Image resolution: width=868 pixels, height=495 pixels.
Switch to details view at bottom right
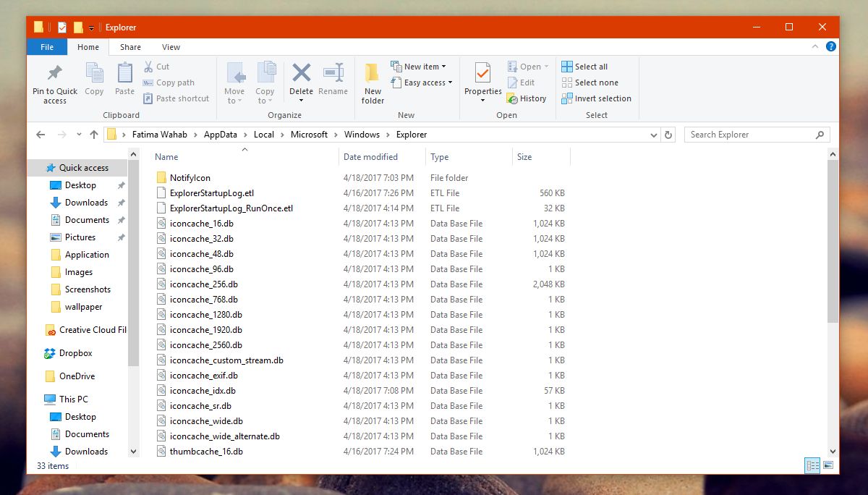812,465
